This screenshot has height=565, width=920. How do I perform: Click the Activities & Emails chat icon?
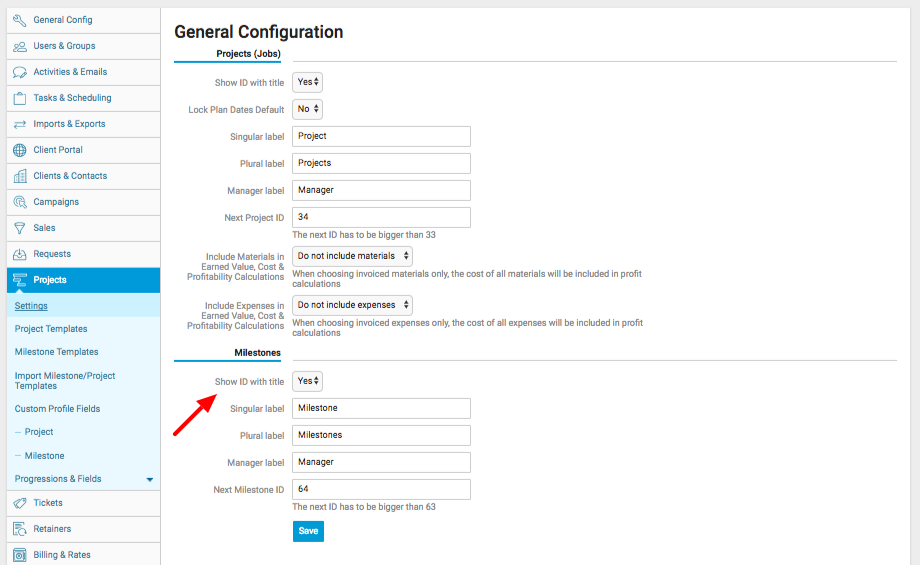19,72
